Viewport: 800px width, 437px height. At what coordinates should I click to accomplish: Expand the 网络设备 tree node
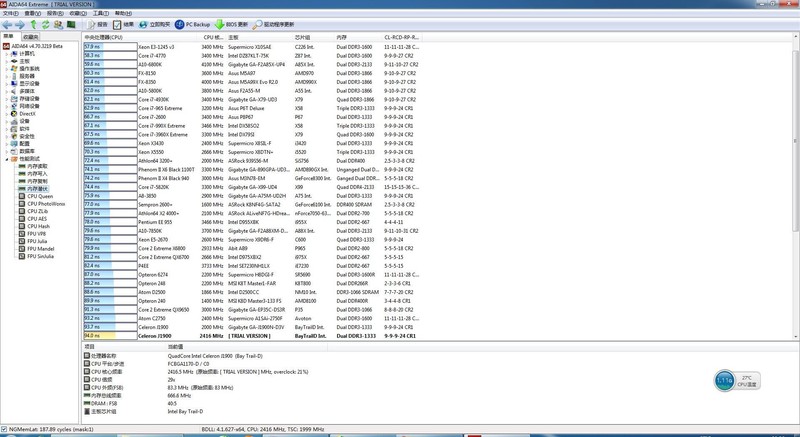7,106
